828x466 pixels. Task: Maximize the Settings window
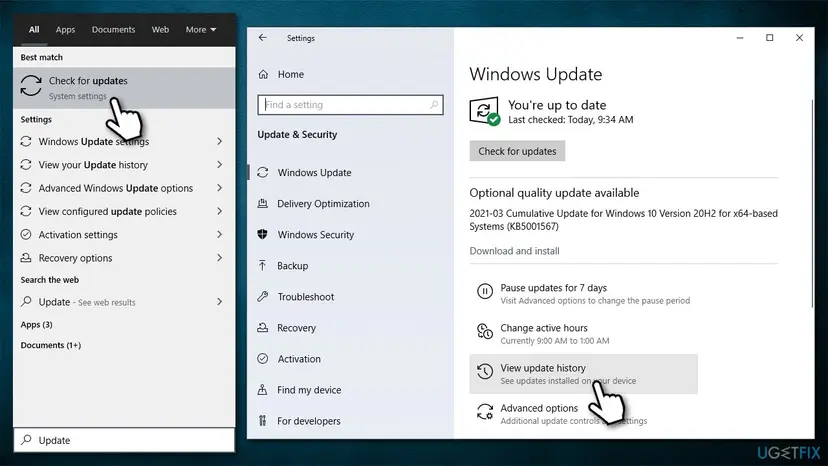[x=769, y=38]
